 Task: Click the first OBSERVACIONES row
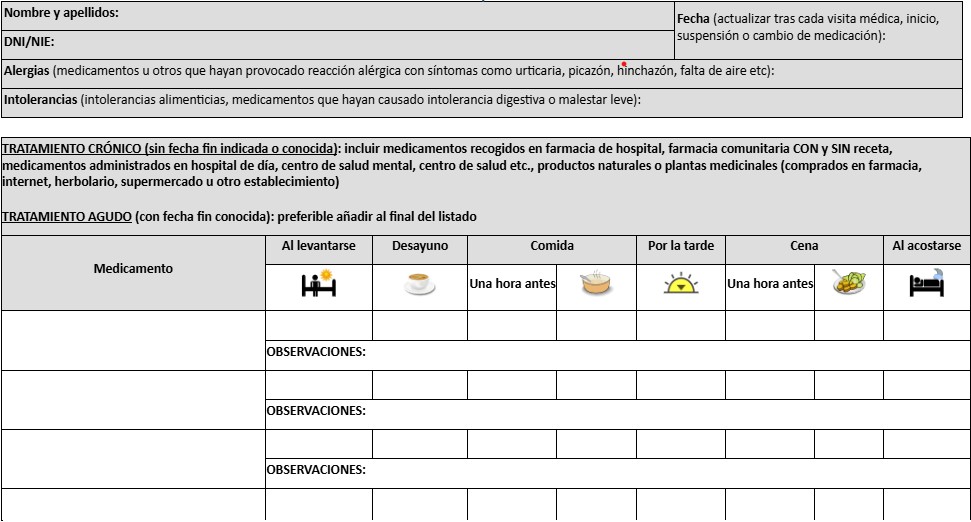(x=615, y=352)
